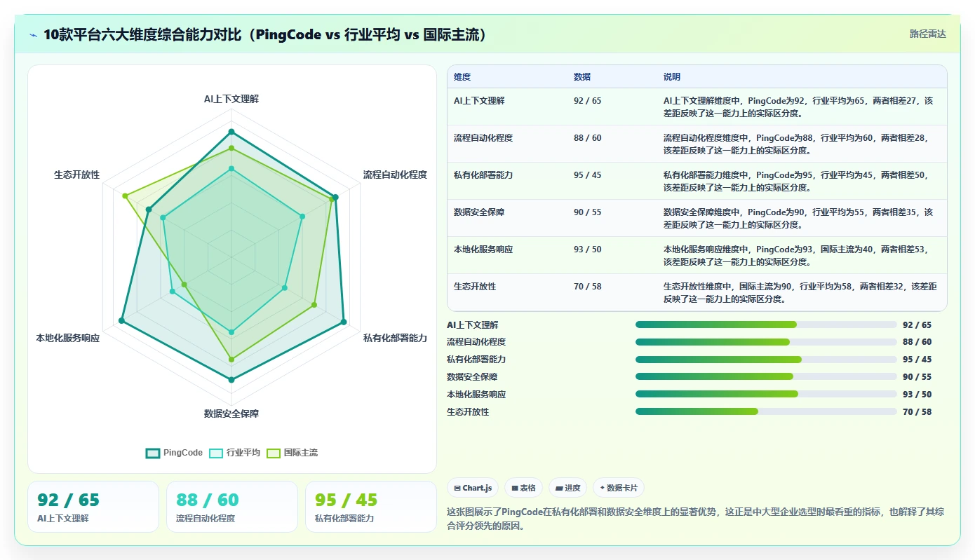Click the 流程自动化程度 progress bar
975x560 pixels.
tap(766, 342)
